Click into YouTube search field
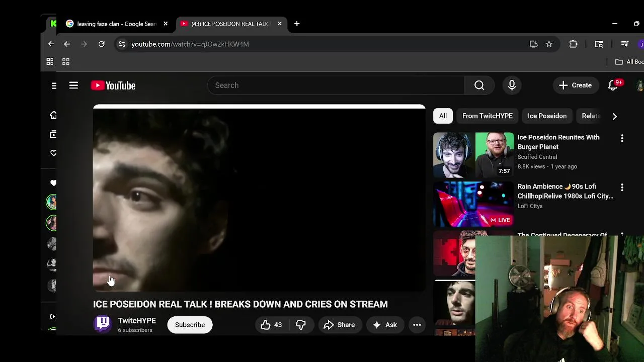 point(336,85)
